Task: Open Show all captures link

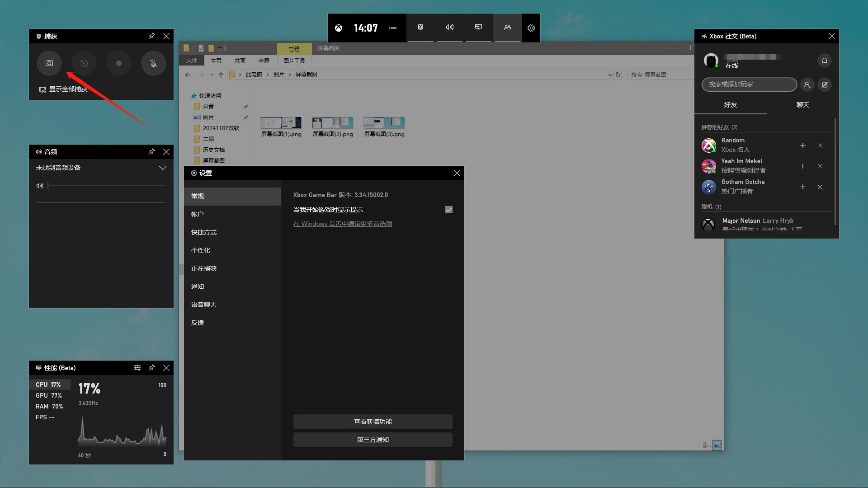Action: 63,89
